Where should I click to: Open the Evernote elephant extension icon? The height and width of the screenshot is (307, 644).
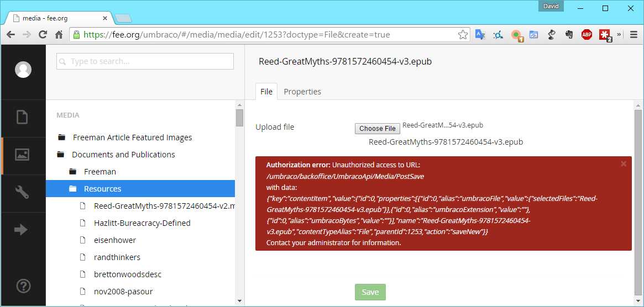(x=569, y=35)
